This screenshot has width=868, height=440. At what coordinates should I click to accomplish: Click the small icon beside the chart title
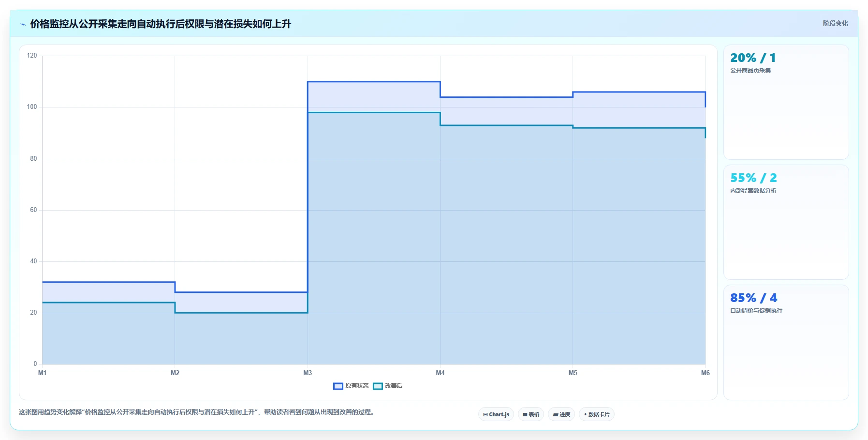[x=23, y=24]
